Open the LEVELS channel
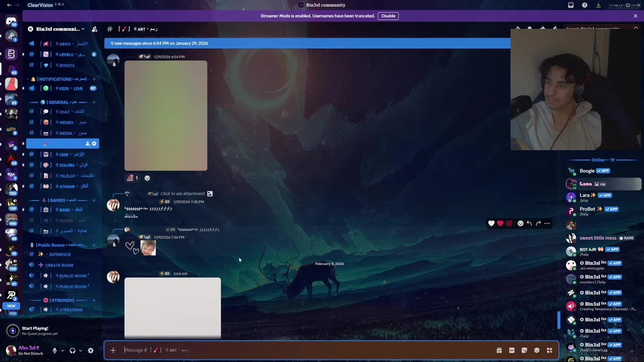Image resolution: width=644 pixels, height=362 pixels. click(x=62, y=54)
